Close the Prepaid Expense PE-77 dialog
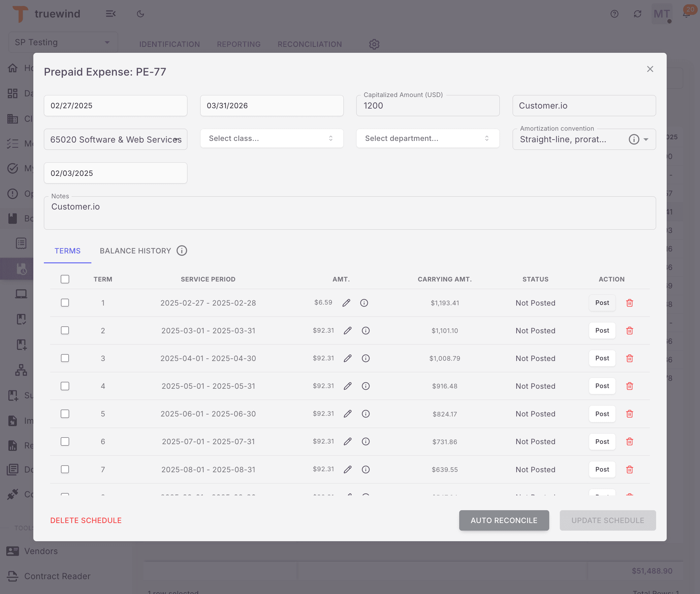The image size is (700, 594). click(x=650, y=69)
